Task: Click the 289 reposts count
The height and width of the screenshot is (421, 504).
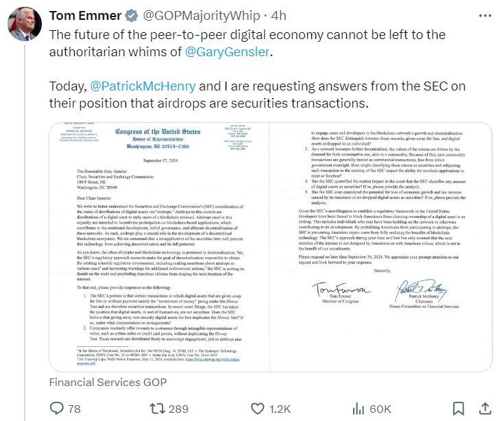Action: click(178, 409)
